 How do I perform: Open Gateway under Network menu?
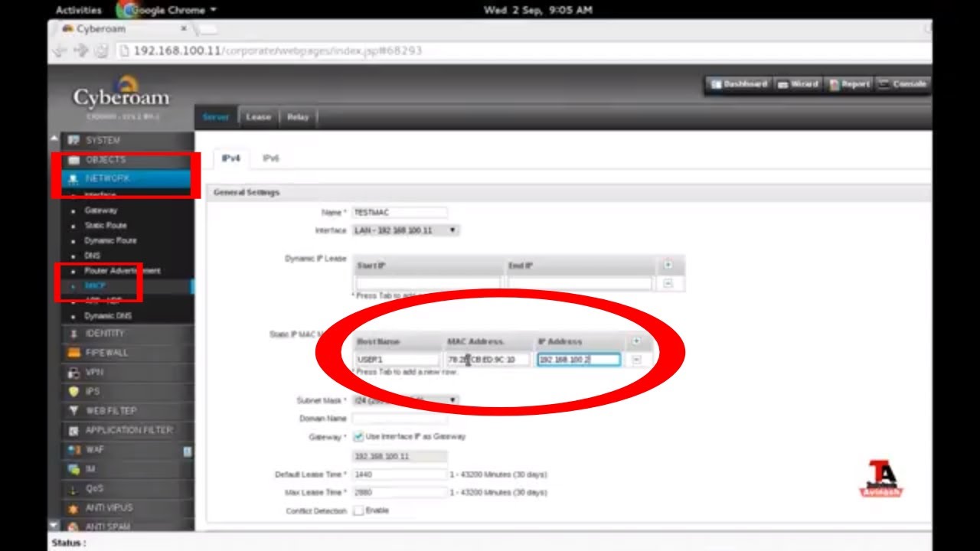tap(101, 210)
